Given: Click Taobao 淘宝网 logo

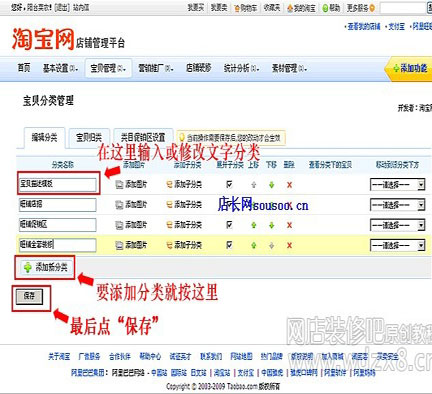Looking at the screenshot, I should coord(43,39).
